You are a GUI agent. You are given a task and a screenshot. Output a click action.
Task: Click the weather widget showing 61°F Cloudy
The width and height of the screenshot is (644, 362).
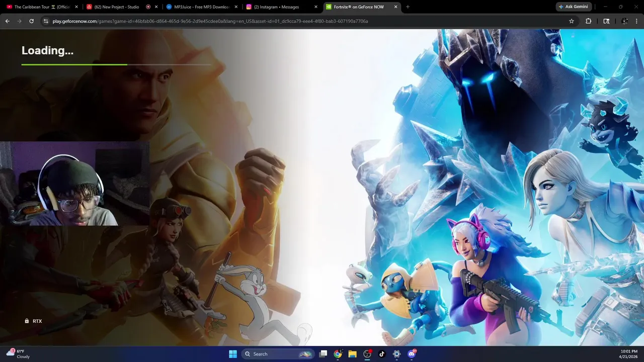[x=18, y=354]
